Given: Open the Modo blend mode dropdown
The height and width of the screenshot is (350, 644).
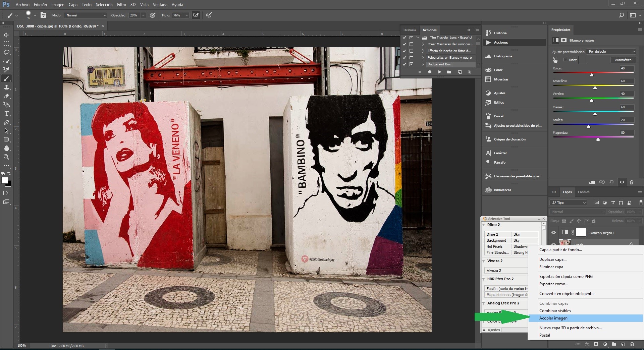Looking at the screenshot, I should click(x=86, y=15).
